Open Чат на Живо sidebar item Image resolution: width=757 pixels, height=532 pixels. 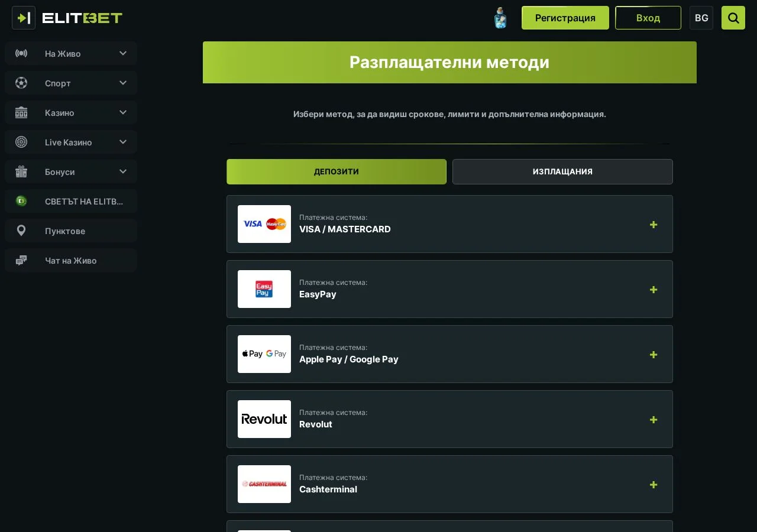(71, 260)
